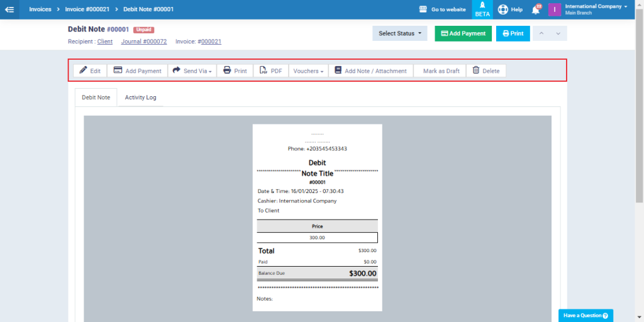Click the Have a Question button

586,316
